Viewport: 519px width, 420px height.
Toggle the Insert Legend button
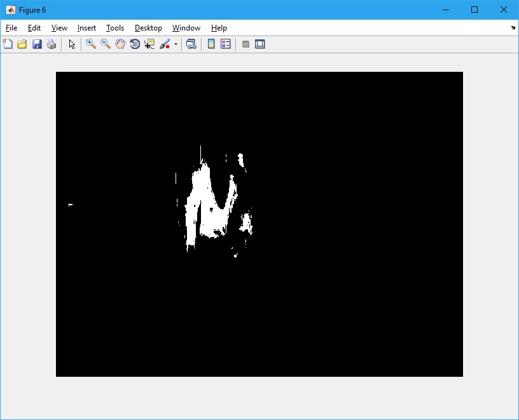[225, 44]
